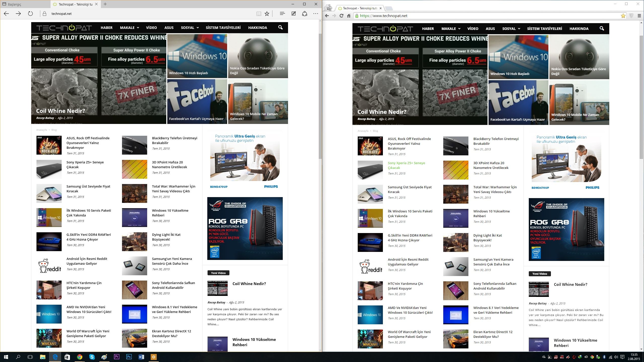Click Edge refresh button

point(30,14)
